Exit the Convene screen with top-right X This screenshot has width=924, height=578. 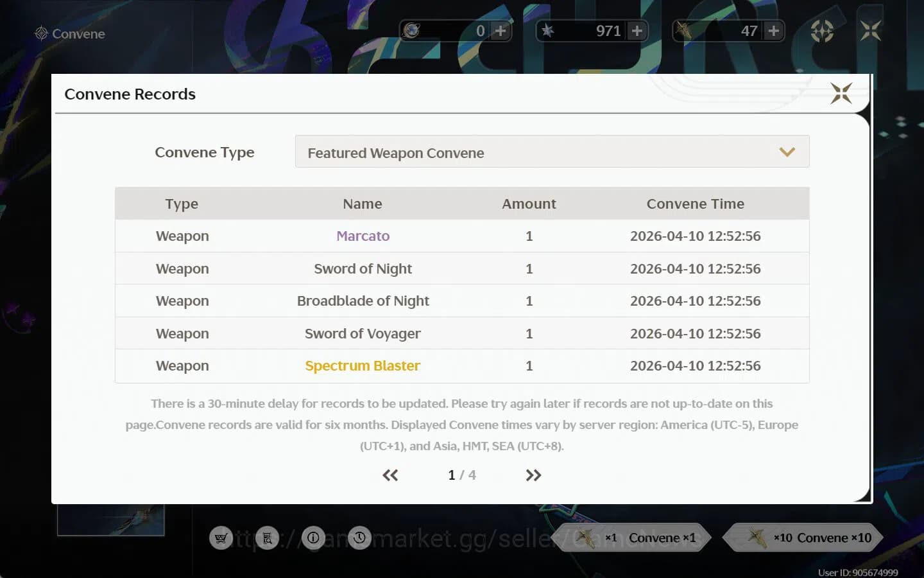tap(871, 31)
